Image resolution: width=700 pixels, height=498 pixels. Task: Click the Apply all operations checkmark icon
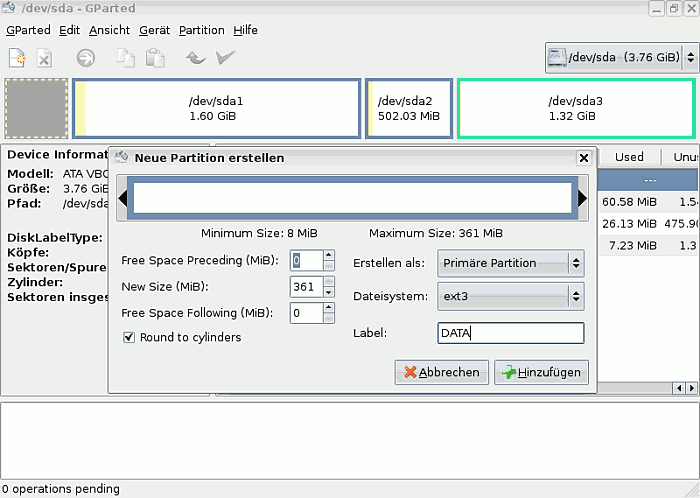tap(225, 58)
